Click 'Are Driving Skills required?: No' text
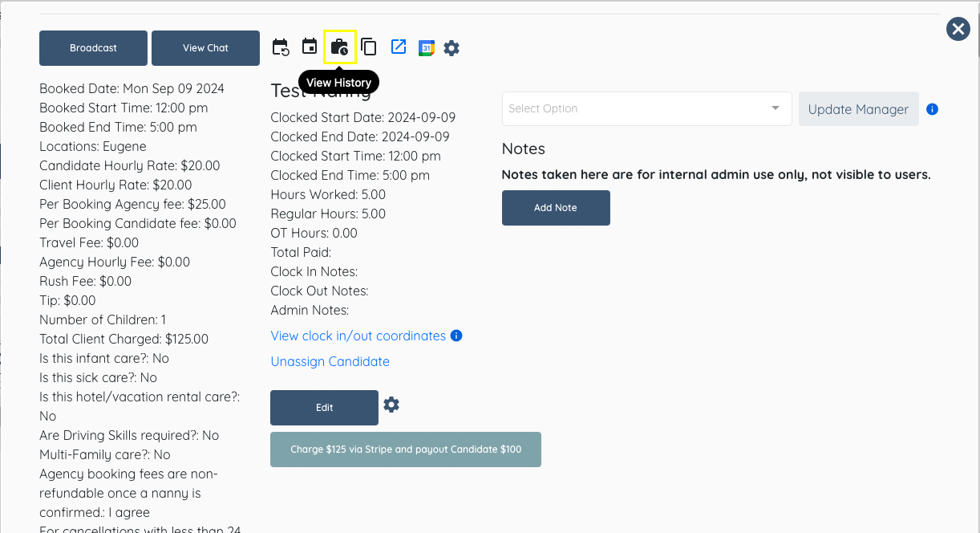980x533 pixels. (x=129, y=435)
